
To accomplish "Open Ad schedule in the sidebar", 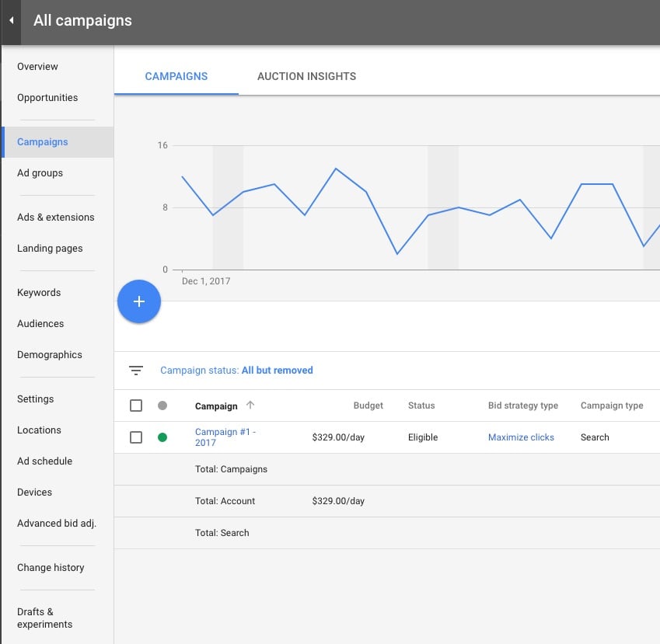I will pyautogui.click(x=44, y=461).
